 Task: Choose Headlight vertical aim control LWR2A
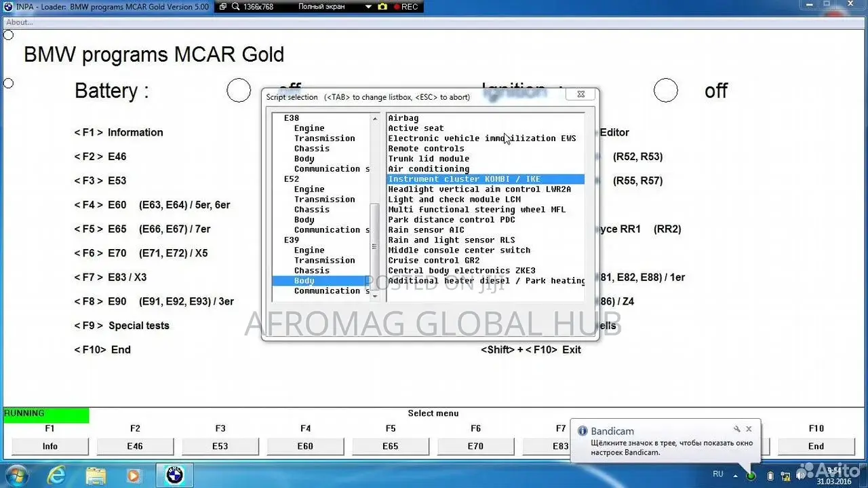[479, 189]
